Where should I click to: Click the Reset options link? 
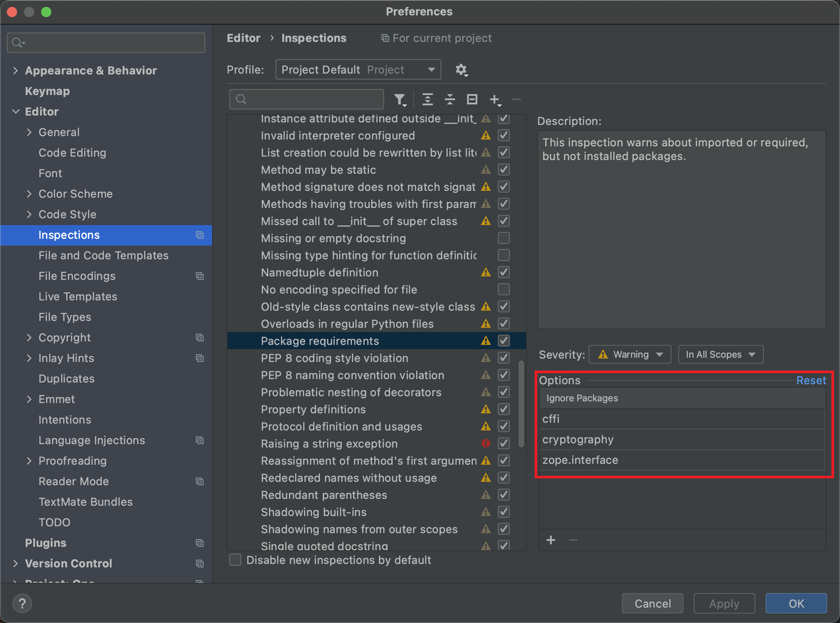[x=811, y=380]
